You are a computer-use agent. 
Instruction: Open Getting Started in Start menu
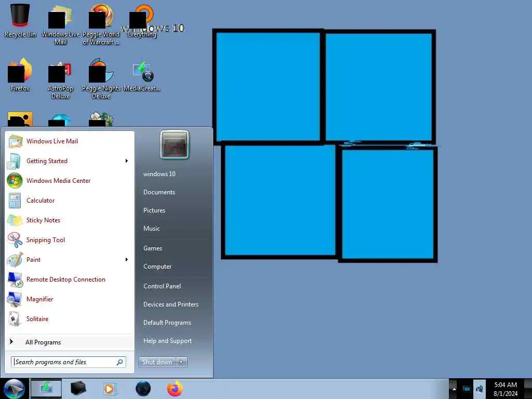click(70, 161)
